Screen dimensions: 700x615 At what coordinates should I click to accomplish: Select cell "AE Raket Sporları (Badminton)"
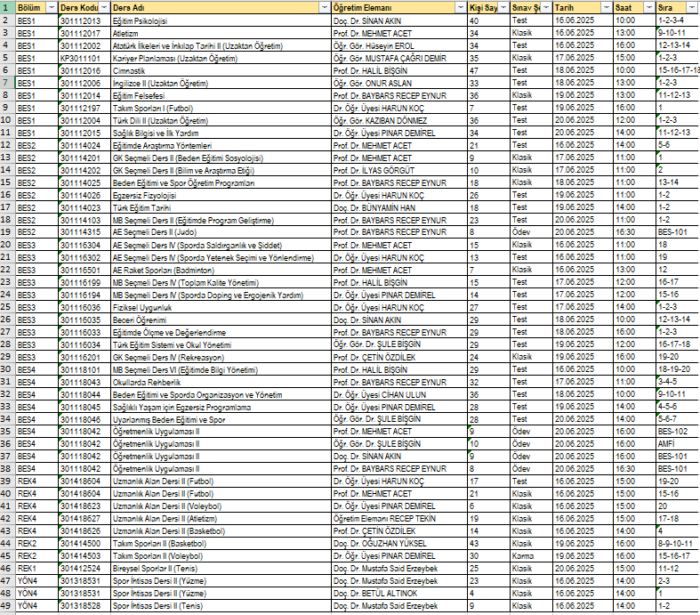coord(221,271)
